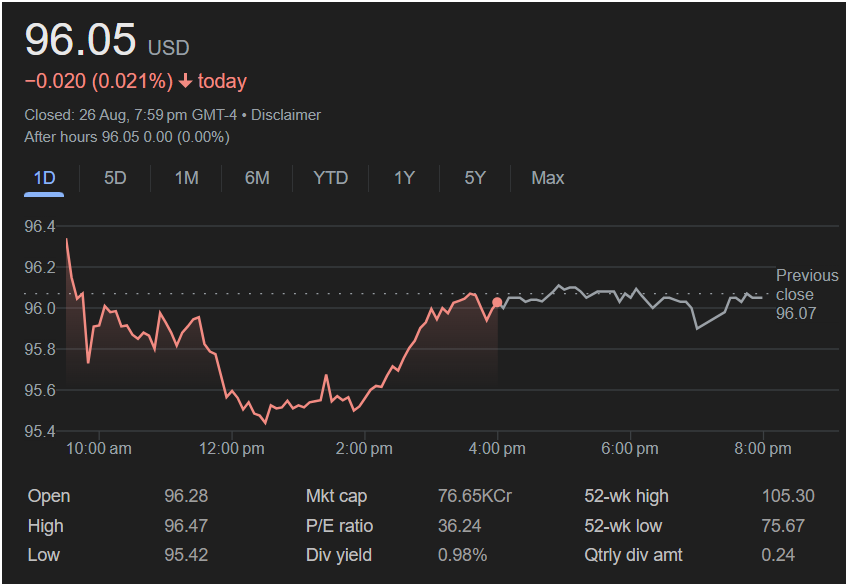848x586 pixels.
Task: Open the Disclaimer link
Action: coord(286,115)
